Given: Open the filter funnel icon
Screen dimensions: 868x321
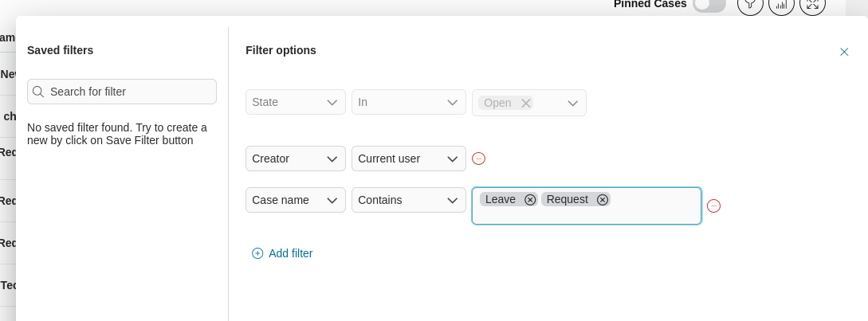Looking at the screenshot, I should tap(750, 5).
